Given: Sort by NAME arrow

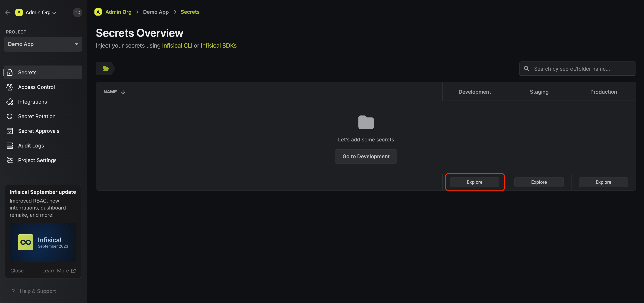Looking at the screenshot, I should point(123,92).
